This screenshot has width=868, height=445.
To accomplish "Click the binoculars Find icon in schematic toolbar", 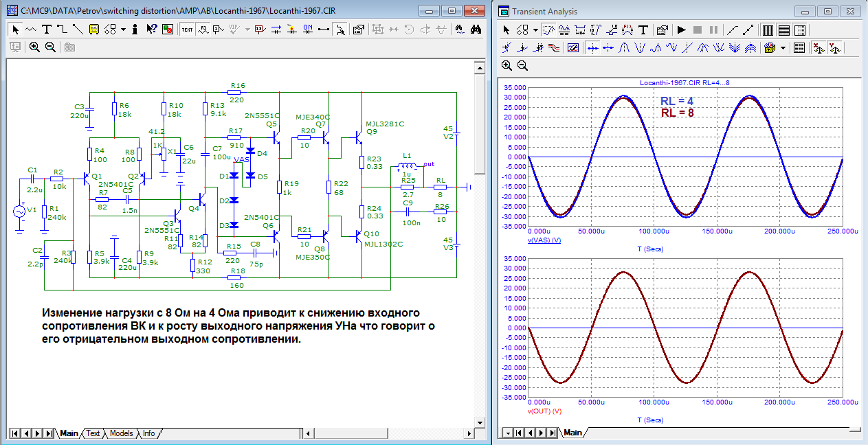I will point(476,30).
